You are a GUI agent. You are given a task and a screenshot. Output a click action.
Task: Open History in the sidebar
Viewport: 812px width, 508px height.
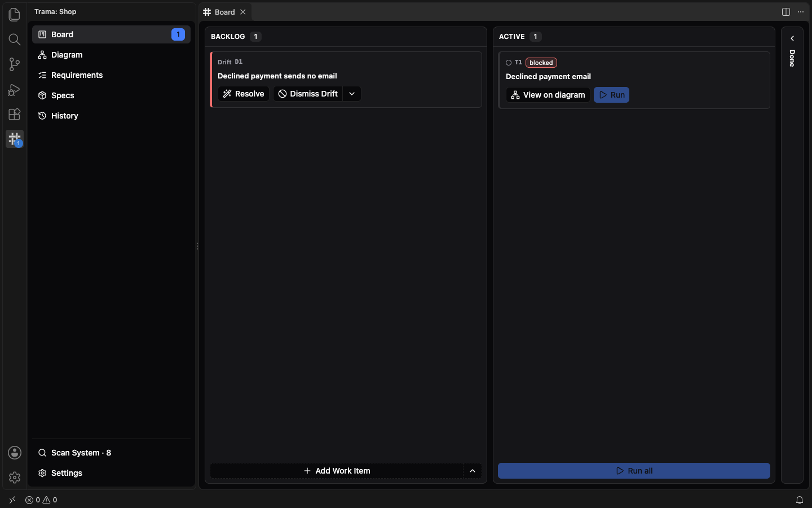pos(111,116)
